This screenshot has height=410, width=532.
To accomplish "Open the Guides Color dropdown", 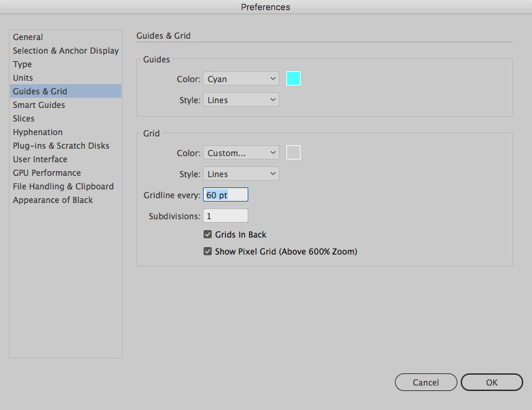I will coord(241,79).
